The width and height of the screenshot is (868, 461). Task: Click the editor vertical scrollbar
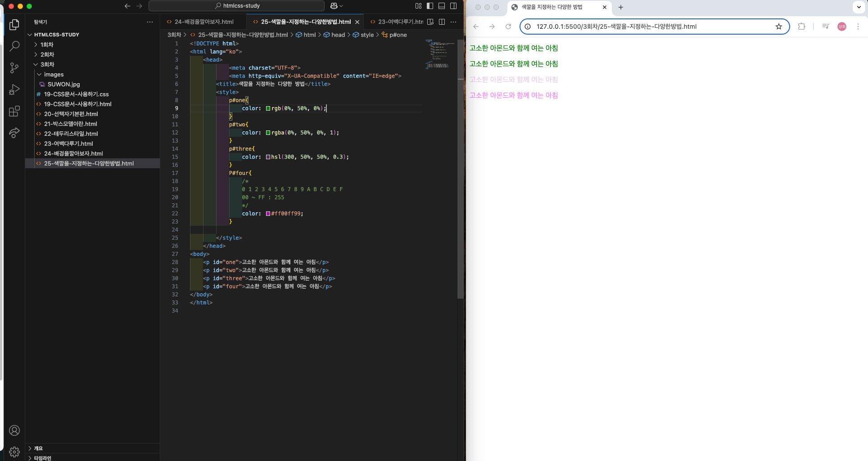(x=461, y=169)
